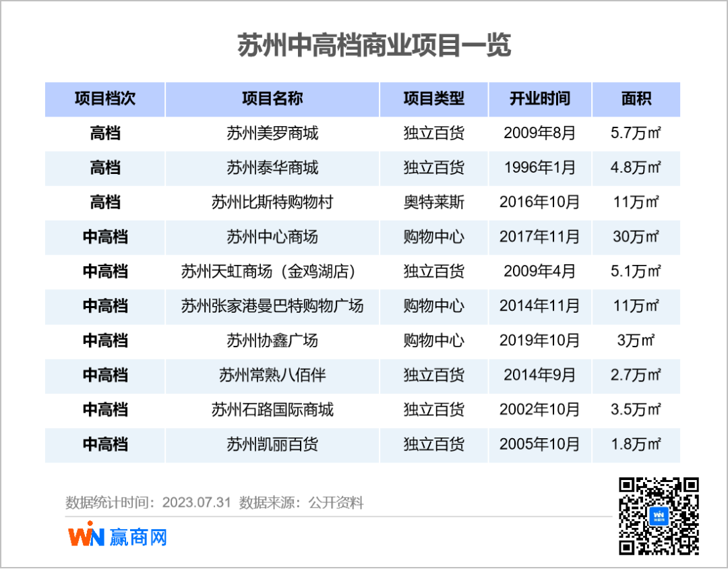Click the 开业时间 column header
The height and width of the screenshot is (569, 728).
coord(540,99)
